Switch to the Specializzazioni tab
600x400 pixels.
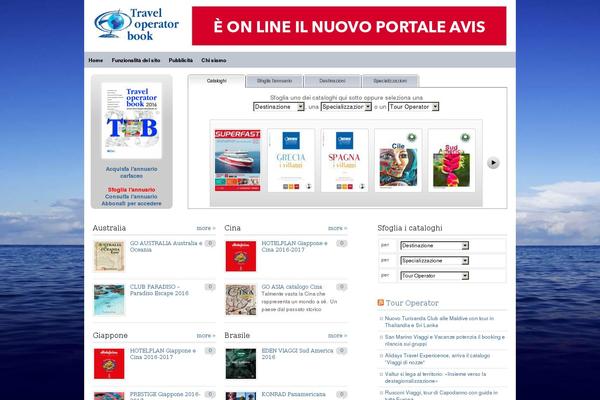coord(390,81)
